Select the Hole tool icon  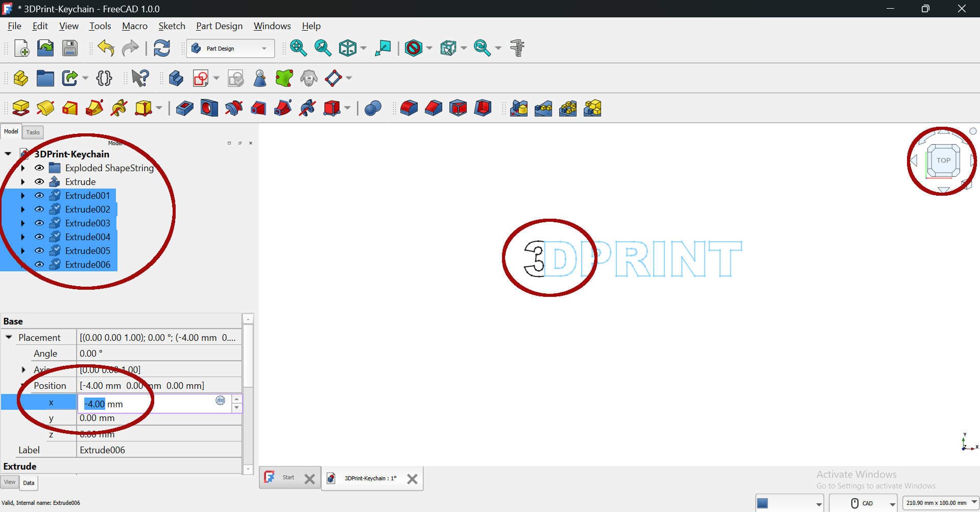point(209,108)
